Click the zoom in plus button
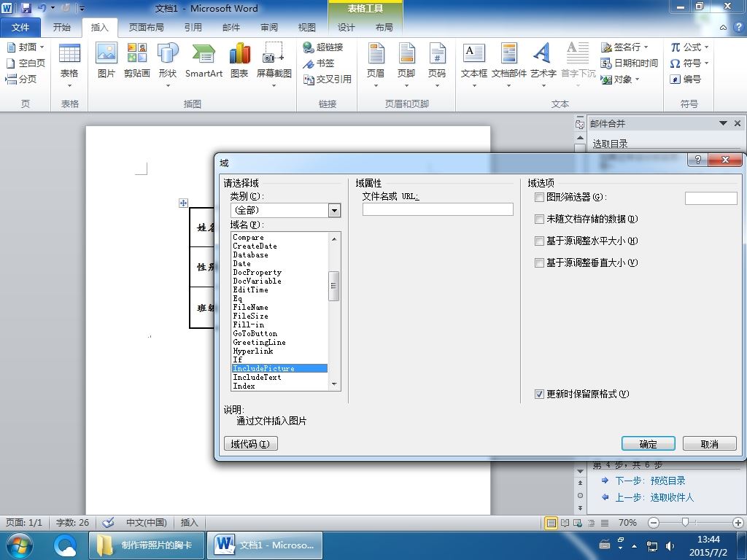Image resolution: width=747 pixels, height=560 pixels. (738, 523)
